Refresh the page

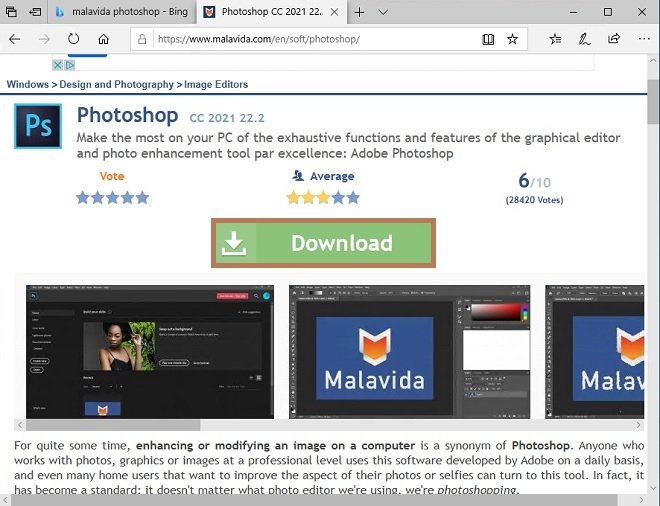74,39
